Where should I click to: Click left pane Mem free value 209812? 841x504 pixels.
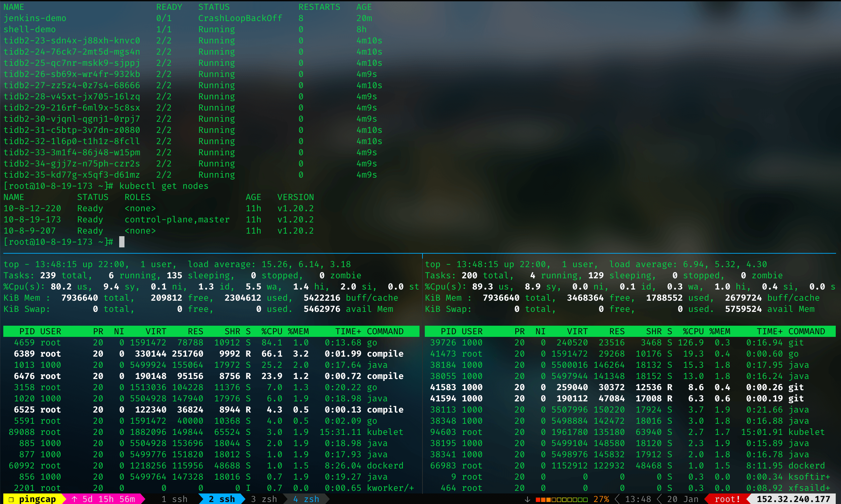[x=166, y=297]
